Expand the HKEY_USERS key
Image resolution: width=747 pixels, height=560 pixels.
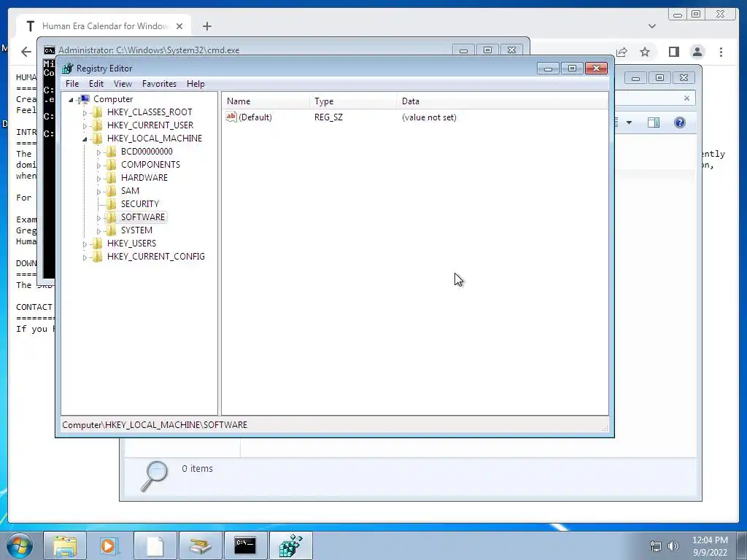85,244
